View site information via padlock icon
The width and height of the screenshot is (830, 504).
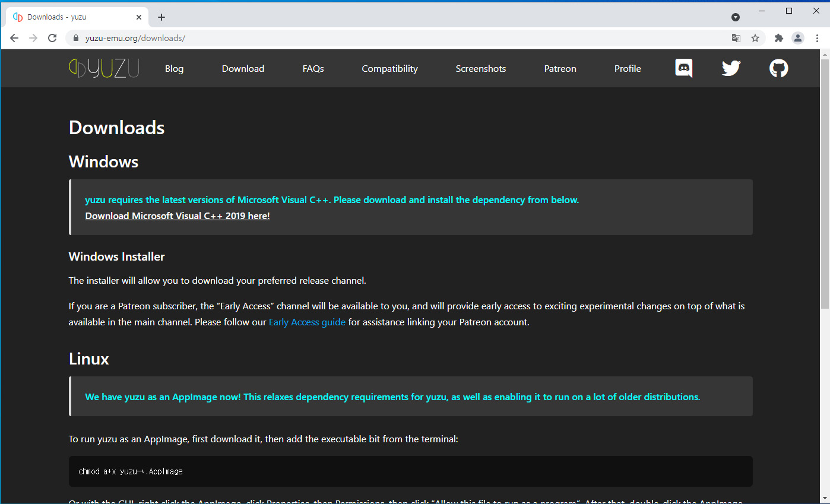[x=75, y=38]
